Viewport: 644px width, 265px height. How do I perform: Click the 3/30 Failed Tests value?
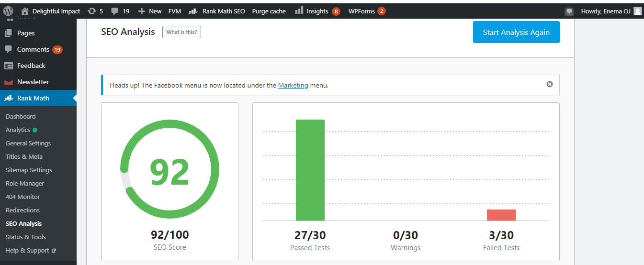[501, 235]
